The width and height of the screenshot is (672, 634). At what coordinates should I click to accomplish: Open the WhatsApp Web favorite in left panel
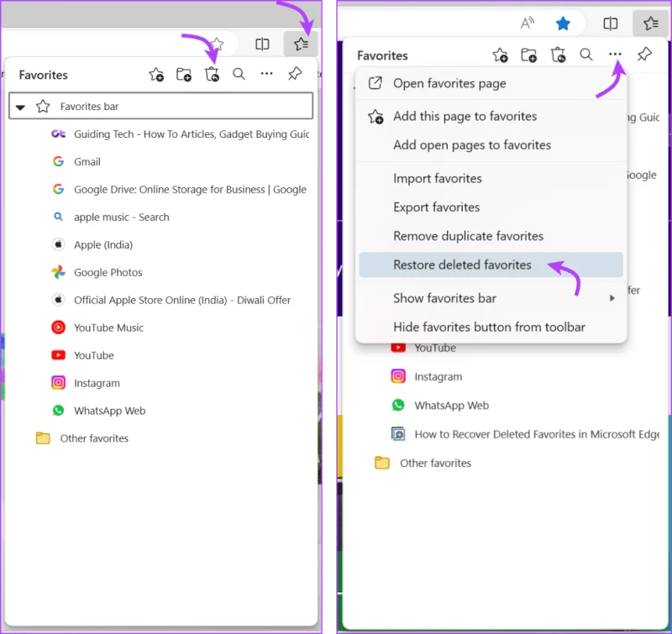[x=98, y=411]
